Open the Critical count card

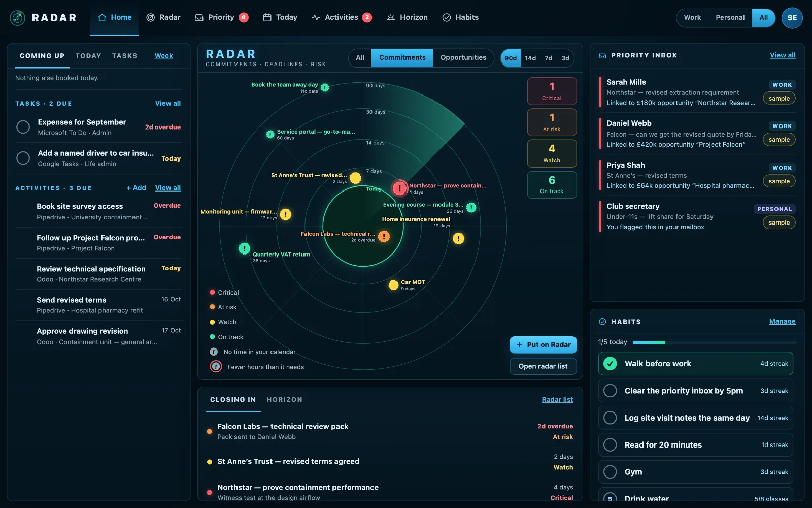tap(552, 91)
